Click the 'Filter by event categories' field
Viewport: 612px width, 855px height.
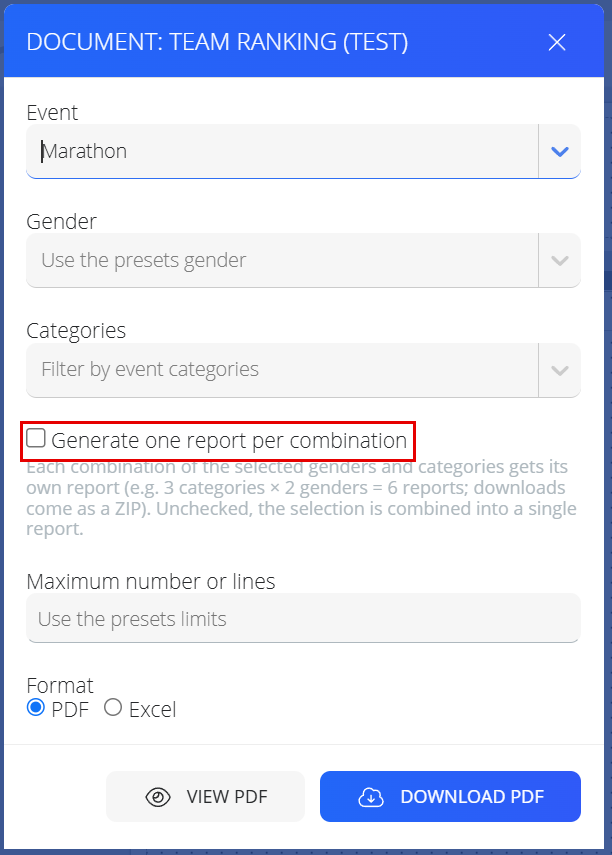[282, 370]
